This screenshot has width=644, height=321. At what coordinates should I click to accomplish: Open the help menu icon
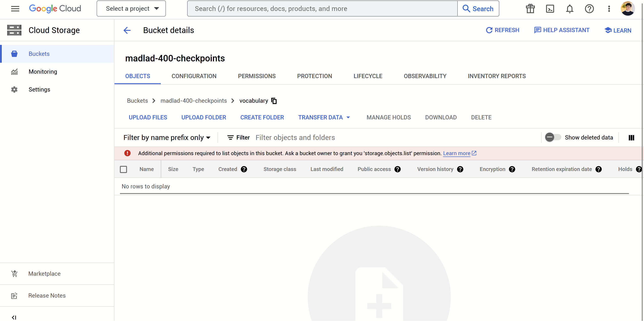pos(589,8)
